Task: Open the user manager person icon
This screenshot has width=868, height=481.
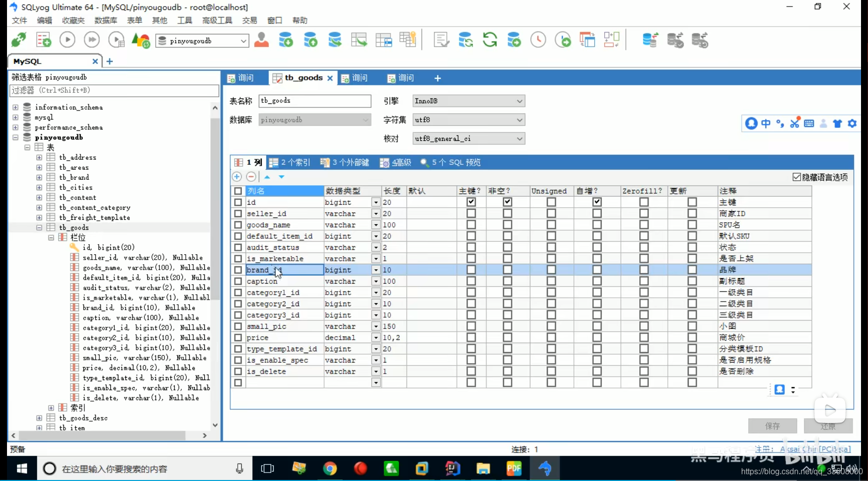Action: 261,40
